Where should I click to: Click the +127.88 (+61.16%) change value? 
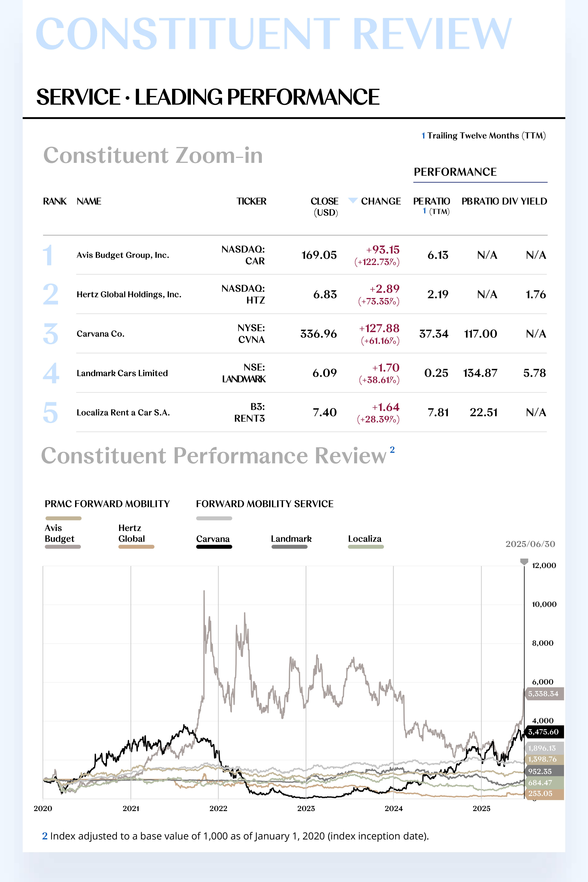[x=379, y=334]
